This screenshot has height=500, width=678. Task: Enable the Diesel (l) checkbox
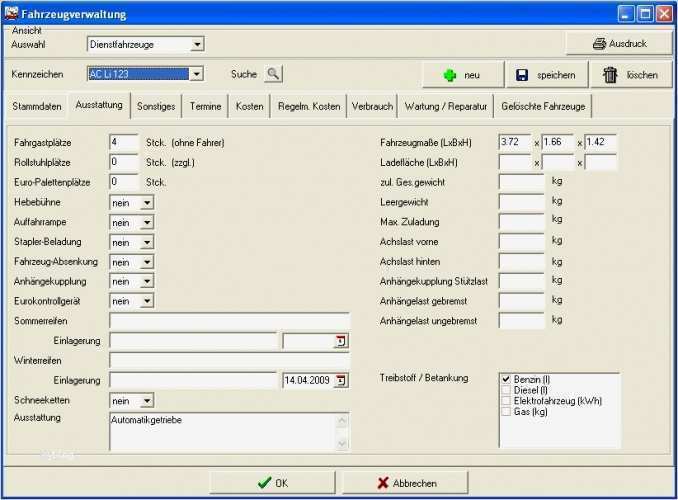point(506,390)
